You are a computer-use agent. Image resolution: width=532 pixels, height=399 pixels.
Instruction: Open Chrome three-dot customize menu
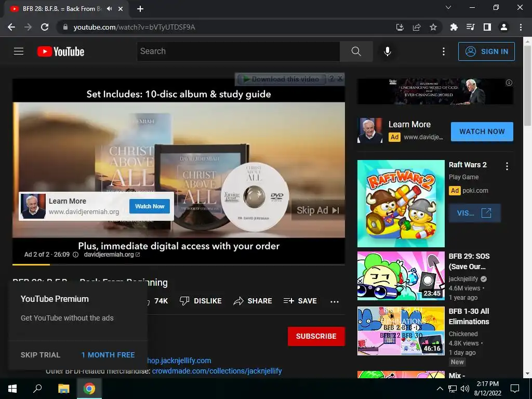(x=521, y=27)
